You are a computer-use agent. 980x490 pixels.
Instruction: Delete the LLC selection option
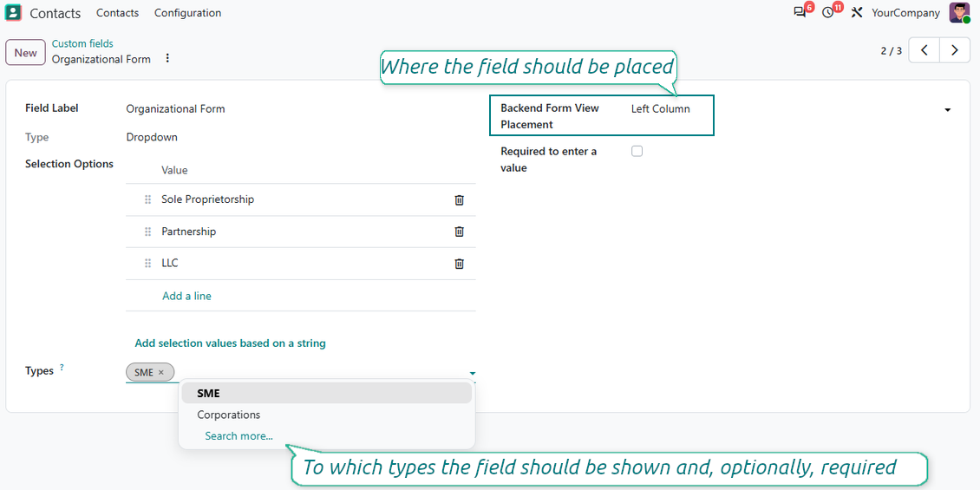pyautogui.click(x=459, y=263)
